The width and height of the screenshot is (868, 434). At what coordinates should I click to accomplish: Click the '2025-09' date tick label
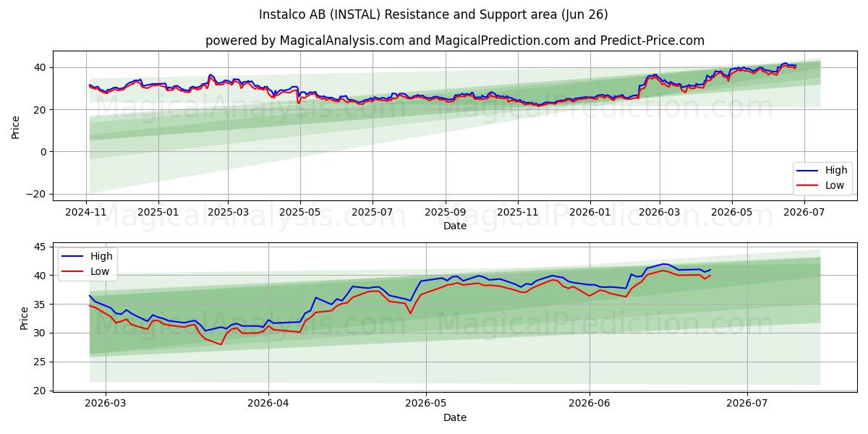coord(445,213)
